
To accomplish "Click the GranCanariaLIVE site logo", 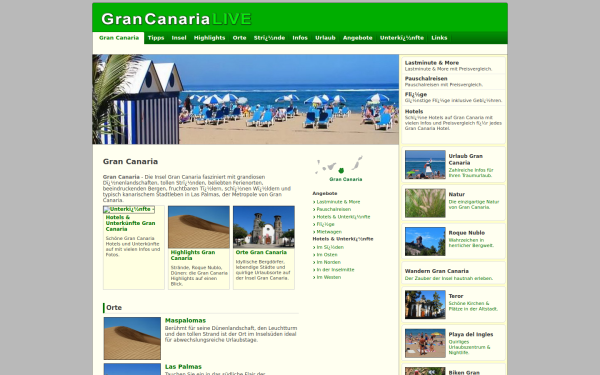I will [176, 19].
